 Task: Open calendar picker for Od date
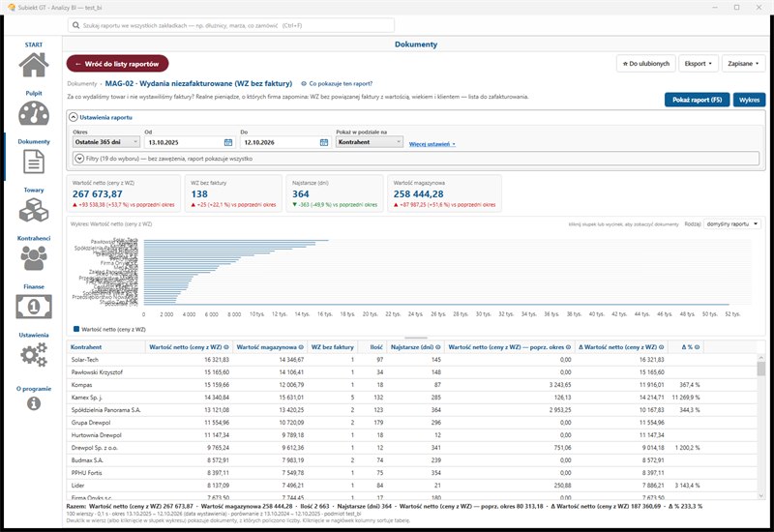click(228, 142)
